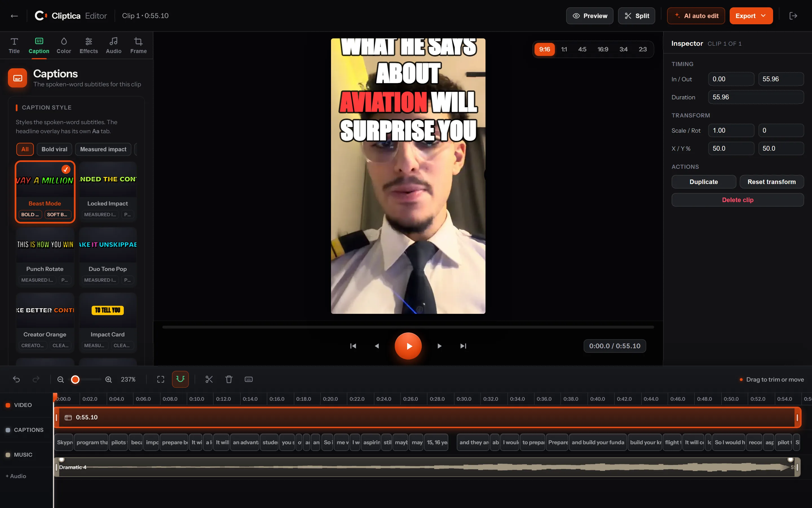Viewport: 812px width, 508px height.
Task: Toggle the green snapping magnet button
Action: (x=180, y=379)
